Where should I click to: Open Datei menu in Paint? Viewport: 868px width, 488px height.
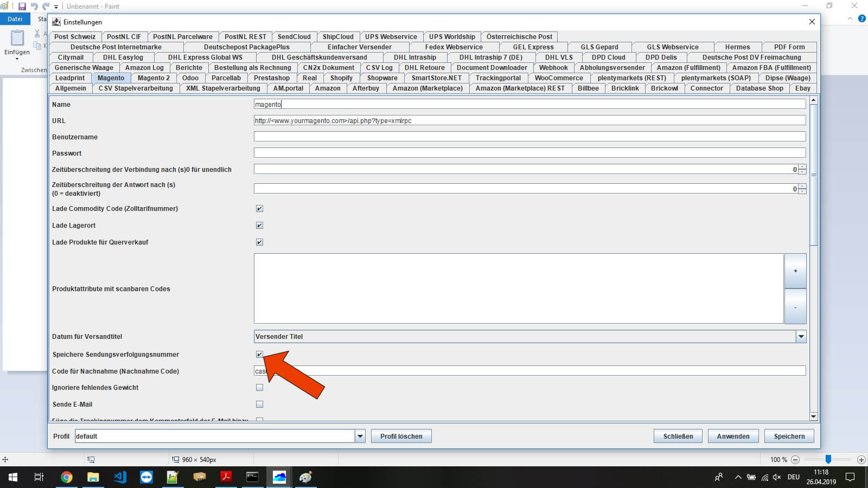pos(15,19)
